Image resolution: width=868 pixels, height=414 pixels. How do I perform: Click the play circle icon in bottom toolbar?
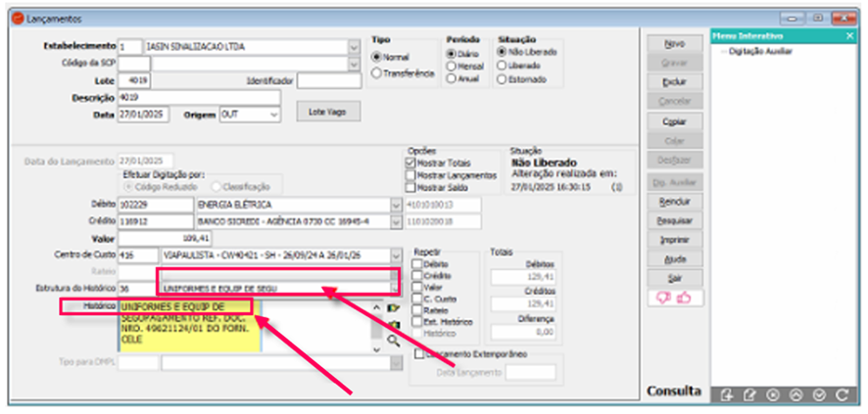772,394
